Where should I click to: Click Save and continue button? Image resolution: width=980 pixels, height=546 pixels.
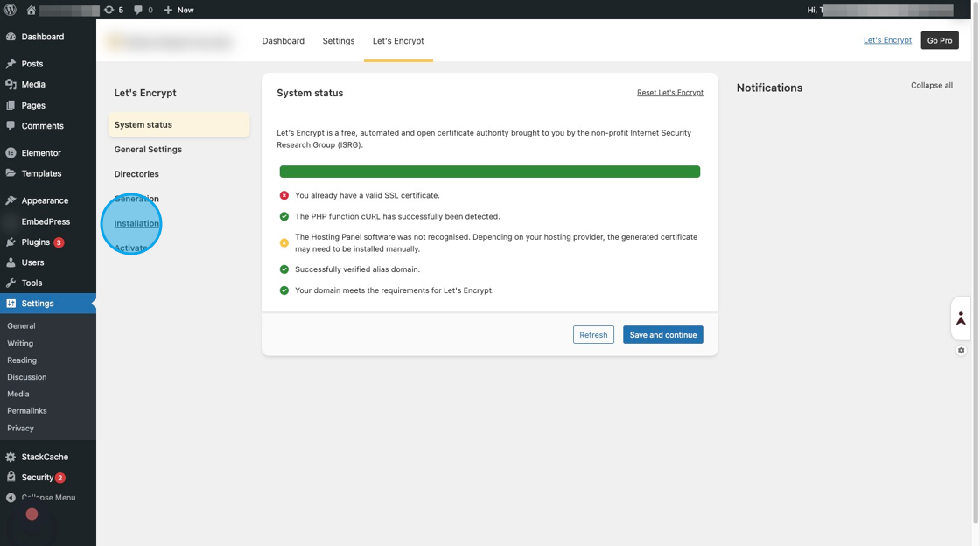662,335
